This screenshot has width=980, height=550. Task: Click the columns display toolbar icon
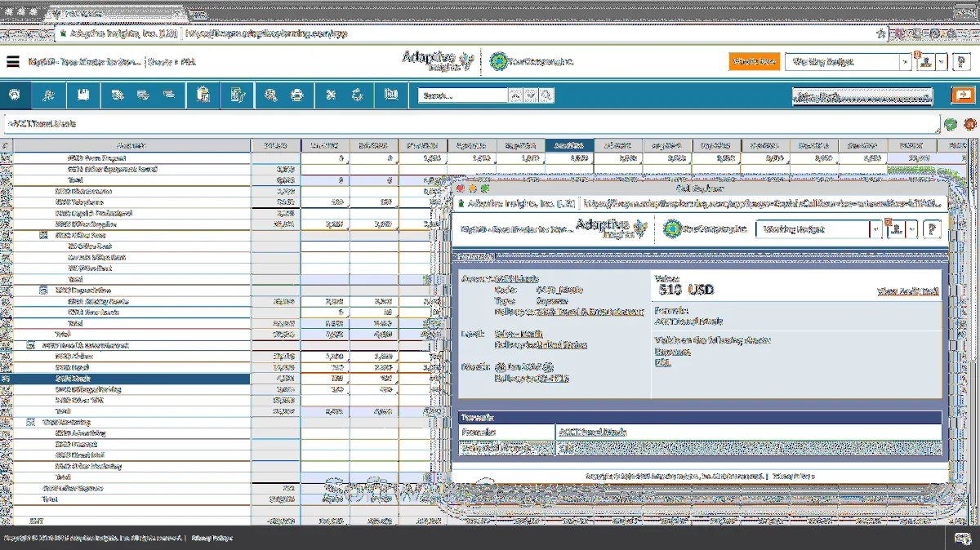pyautogui.click(x=391, y=95)
